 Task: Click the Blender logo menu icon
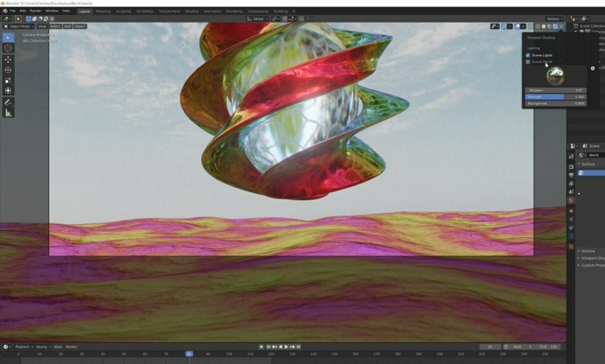click(5, 11)
